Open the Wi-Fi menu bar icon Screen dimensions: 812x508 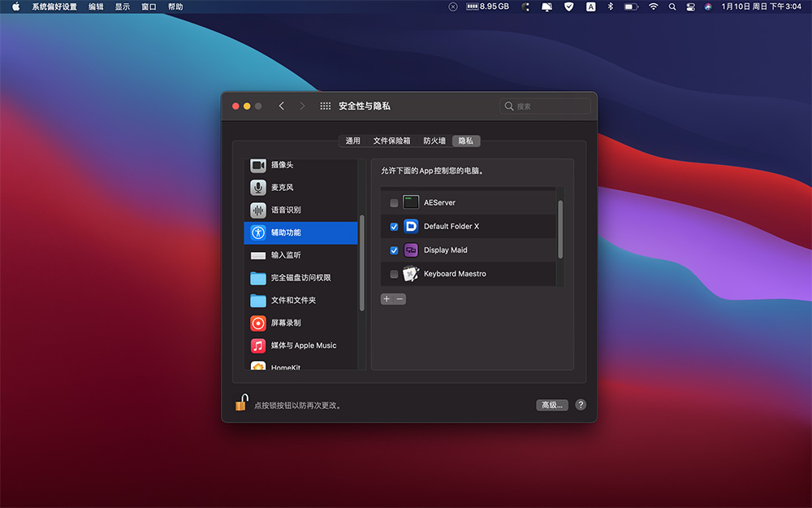(654, 7)
